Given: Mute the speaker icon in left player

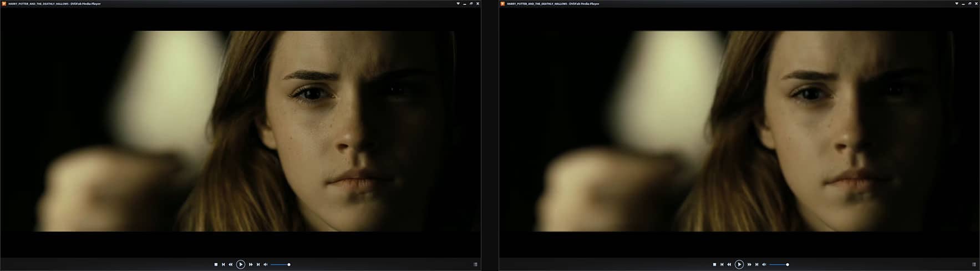Looking at the screenshot, I should [x=266, y=264].
